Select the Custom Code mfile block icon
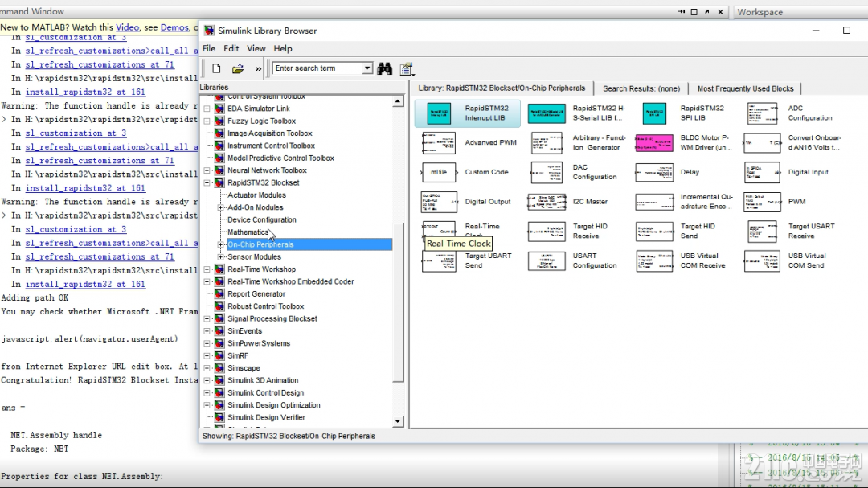868x488 pixels. 439,172
